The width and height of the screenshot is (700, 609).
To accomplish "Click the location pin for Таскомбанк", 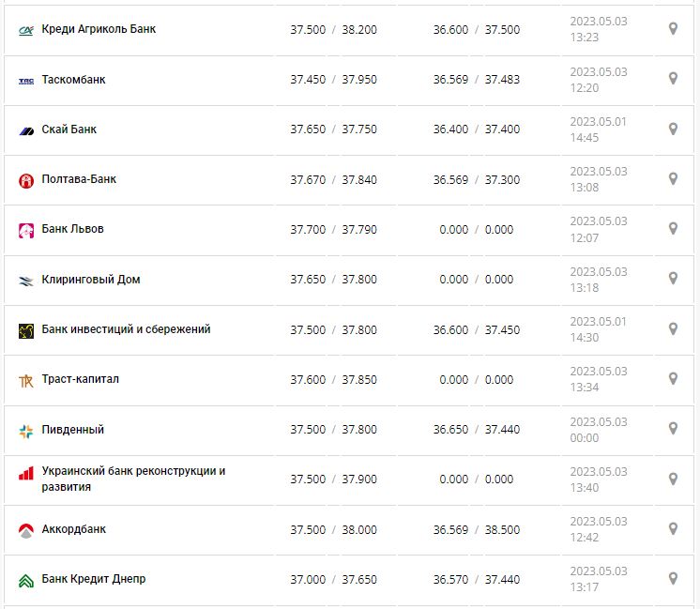I will click(x=673, y=79).
